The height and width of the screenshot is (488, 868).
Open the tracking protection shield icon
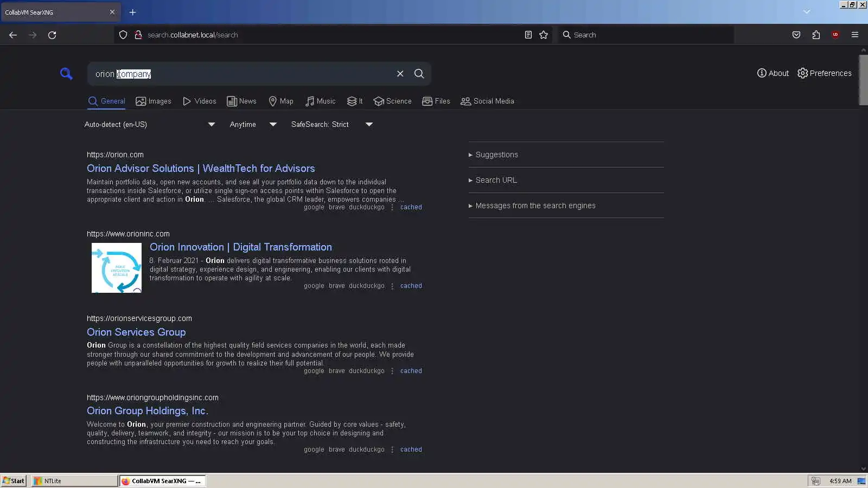tap(123, 35)
